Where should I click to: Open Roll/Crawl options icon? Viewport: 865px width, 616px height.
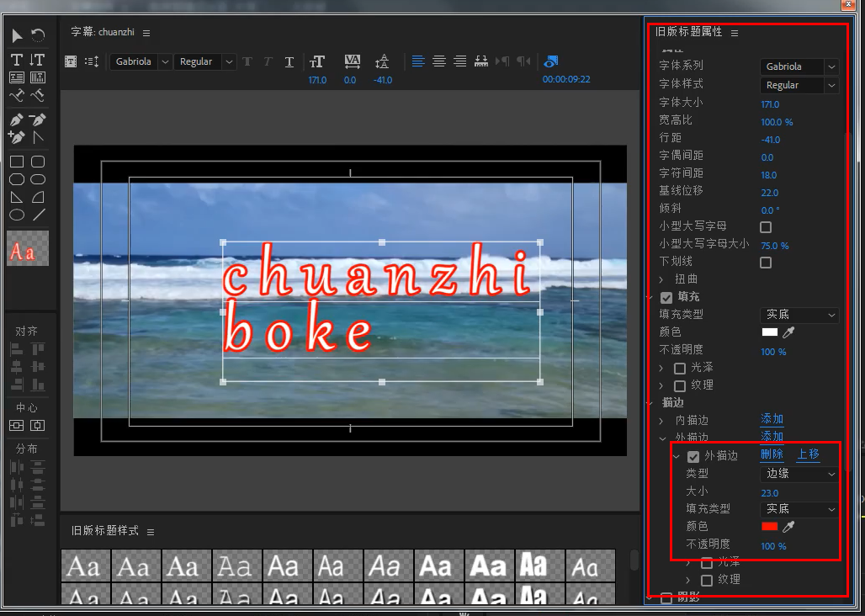pos(92,61)
